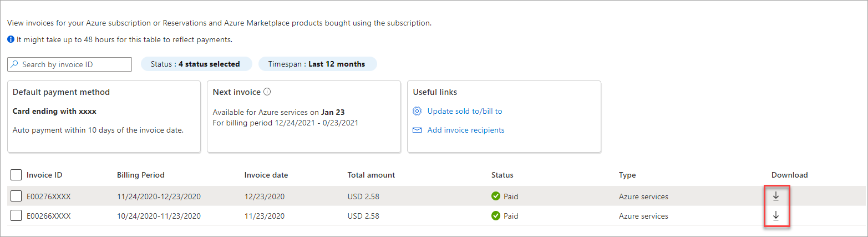
Task: Click the blue info icon about payments
Action: (11, 40)
